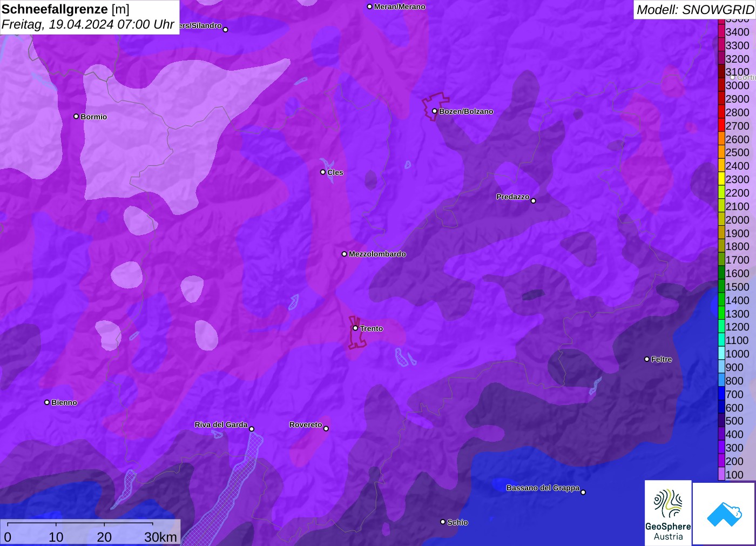
Task: Click the Bozen/Bolzano city marker dot
Action: pos(434,111)
